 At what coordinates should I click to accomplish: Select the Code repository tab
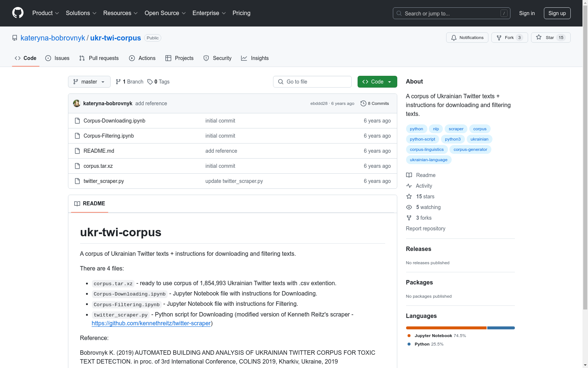pos(26,58)
